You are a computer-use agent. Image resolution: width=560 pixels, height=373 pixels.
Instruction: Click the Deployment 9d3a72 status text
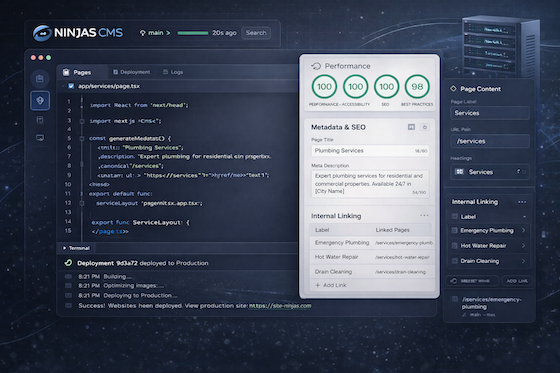tap(143, 263)
